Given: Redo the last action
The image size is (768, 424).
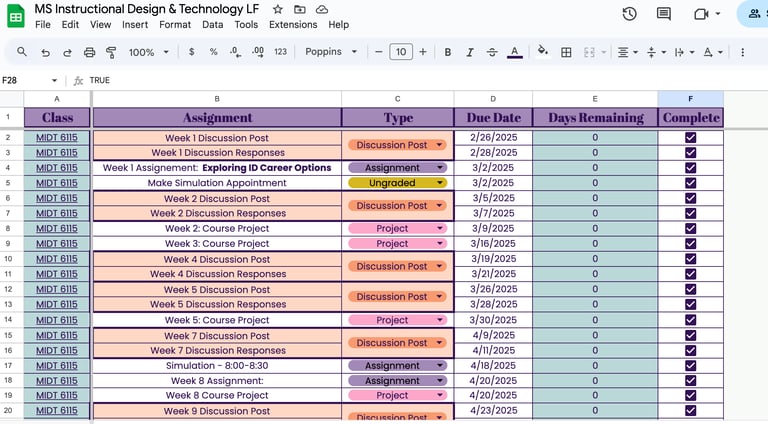Looking at the screenshot, I should (x=67, y=52).
